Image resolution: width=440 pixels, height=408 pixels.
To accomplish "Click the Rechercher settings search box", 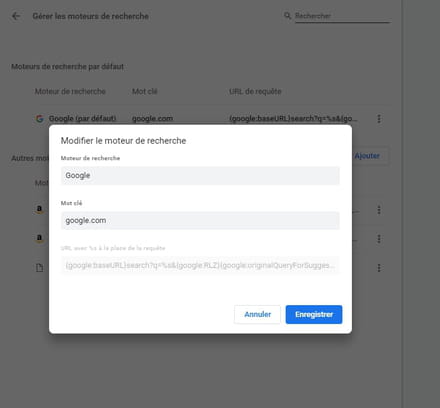I will (x=342, y=16).
